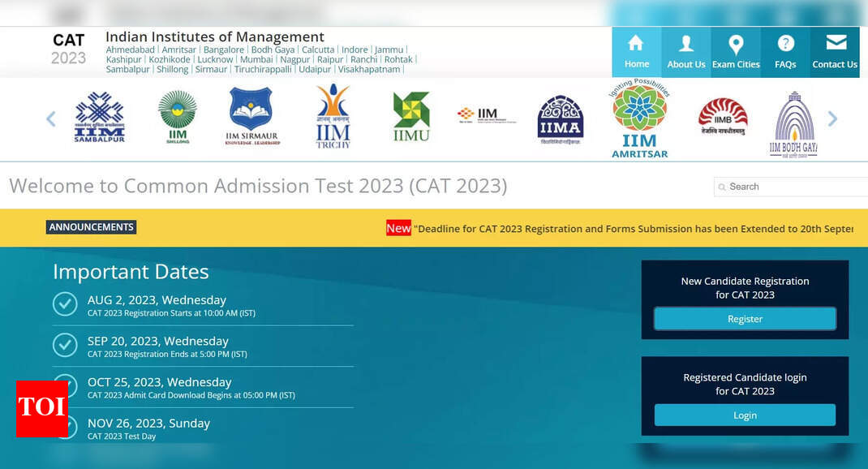Click the IIM Sirmaur logo

click(251, 117)
